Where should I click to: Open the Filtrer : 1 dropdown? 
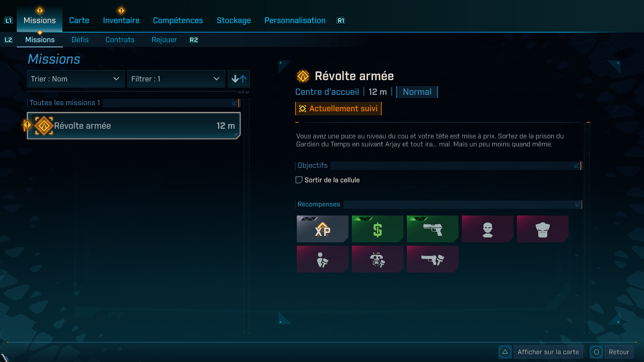pos(176,79)
